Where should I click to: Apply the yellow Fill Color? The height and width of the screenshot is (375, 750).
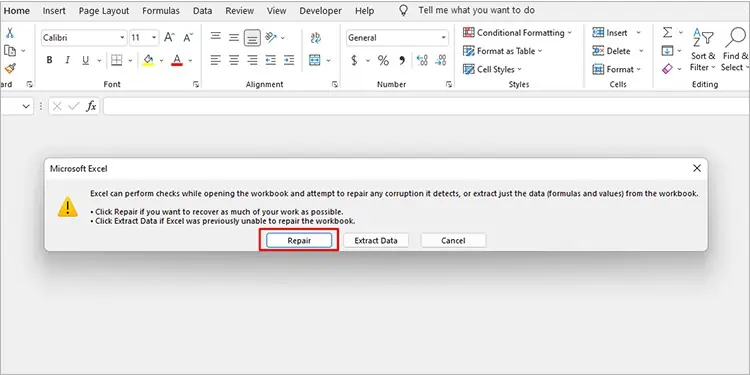(x=148, y=60)
